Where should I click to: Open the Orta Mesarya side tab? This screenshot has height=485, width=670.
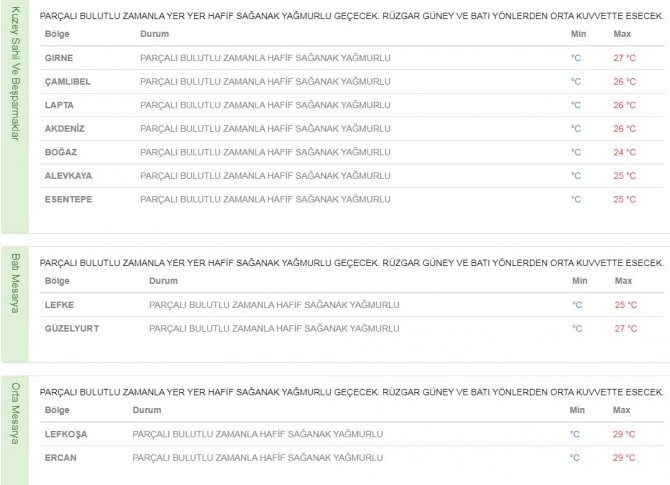pyautogui.click(x=15, y=413)
